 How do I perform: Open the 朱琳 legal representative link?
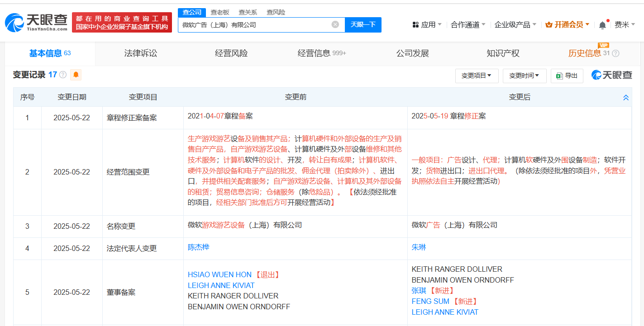coord(419,247)
